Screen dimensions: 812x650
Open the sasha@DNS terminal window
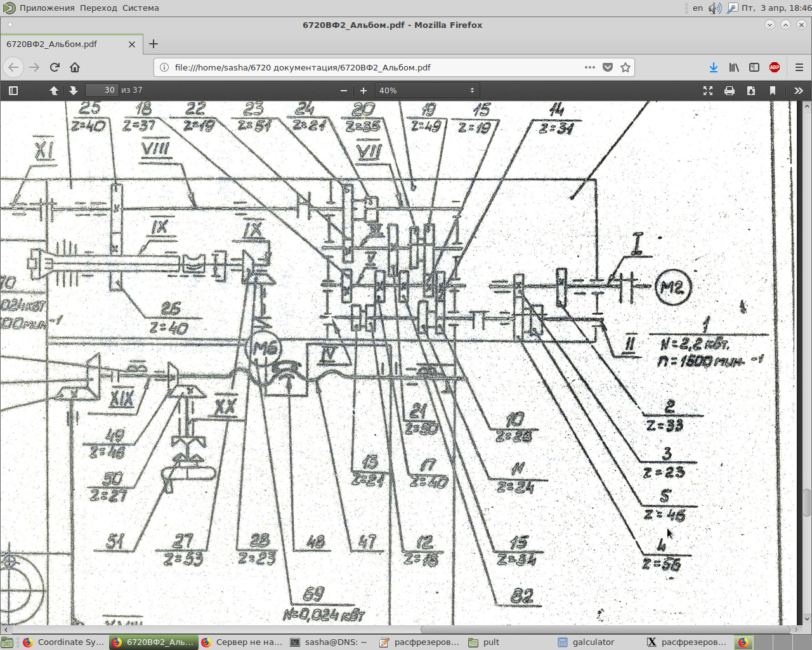[330, 642]
